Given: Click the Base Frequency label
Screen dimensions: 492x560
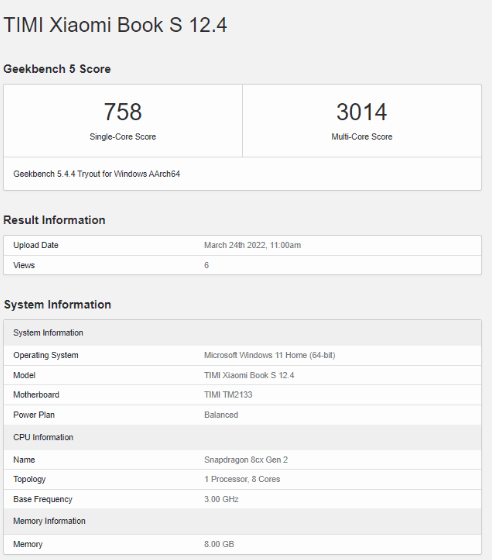Looking at the screenshot, I should pos(42,499).
